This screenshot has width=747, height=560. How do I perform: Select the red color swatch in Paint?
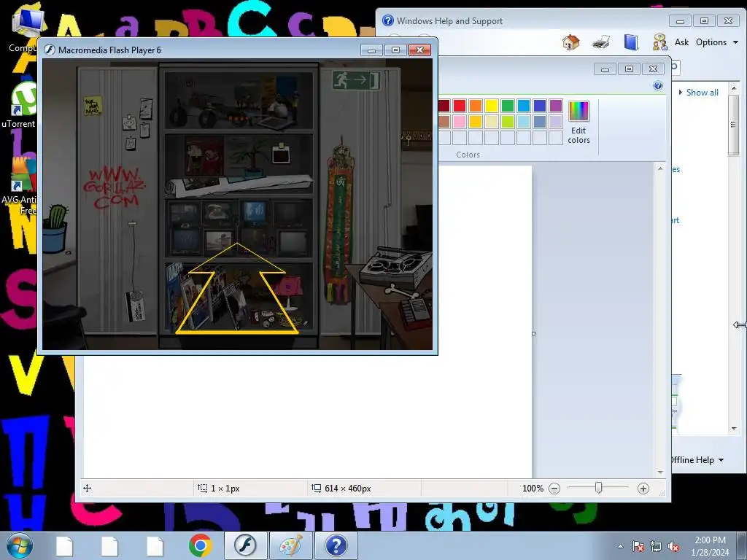tap(460, 105)
